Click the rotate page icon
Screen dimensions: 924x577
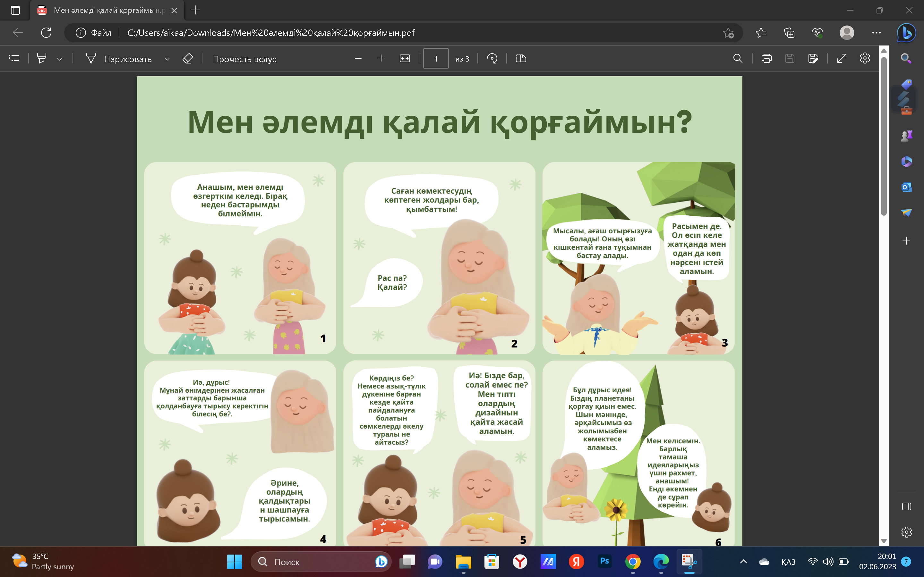click(x=492, y=58)
